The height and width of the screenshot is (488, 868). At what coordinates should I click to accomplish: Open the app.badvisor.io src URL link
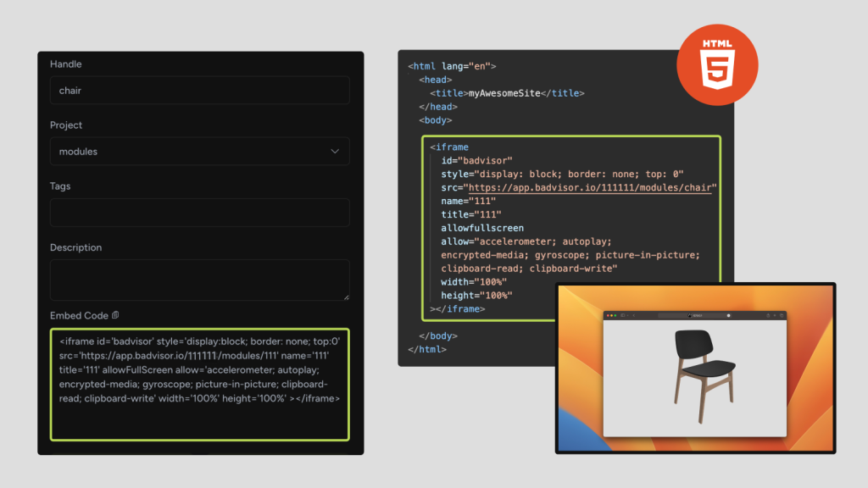click(590, 187)
